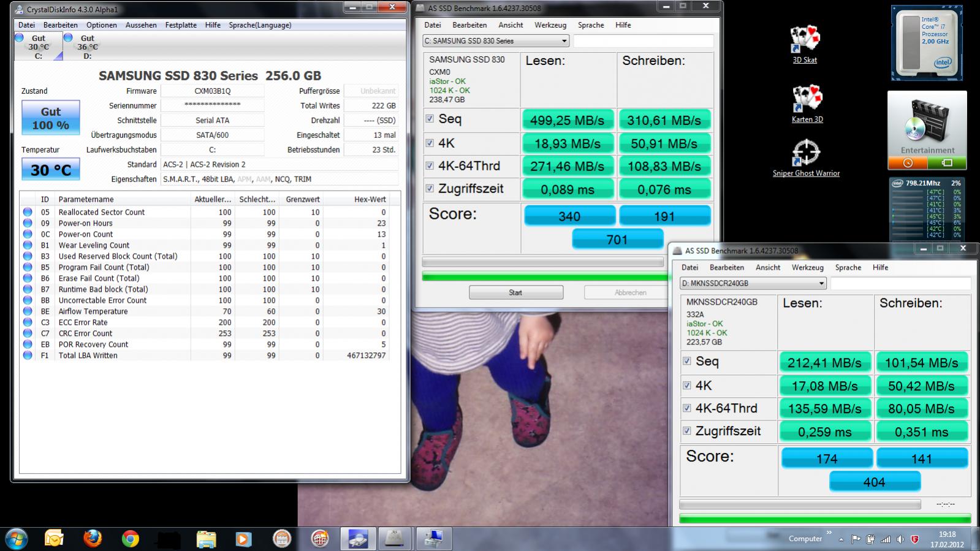
Task: Click the status orb for Total LBA Written
Action: (x=28, y=355)
